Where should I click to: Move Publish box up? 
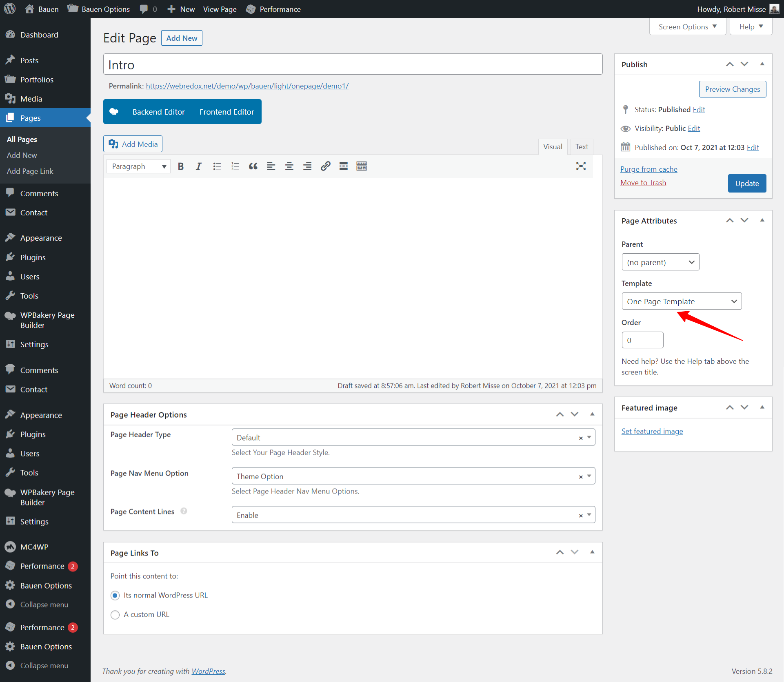point(730,64)
